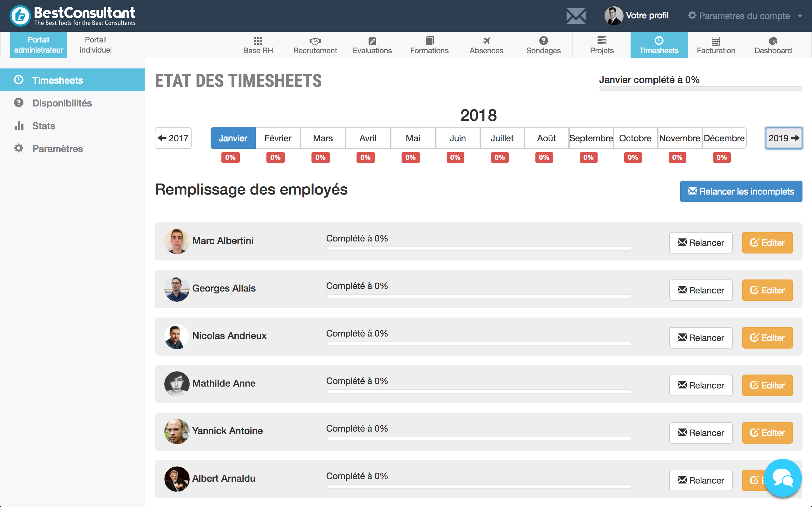Click the Projets module icon
This screenshot has width=812, height=507.
(x=601, y=44)
